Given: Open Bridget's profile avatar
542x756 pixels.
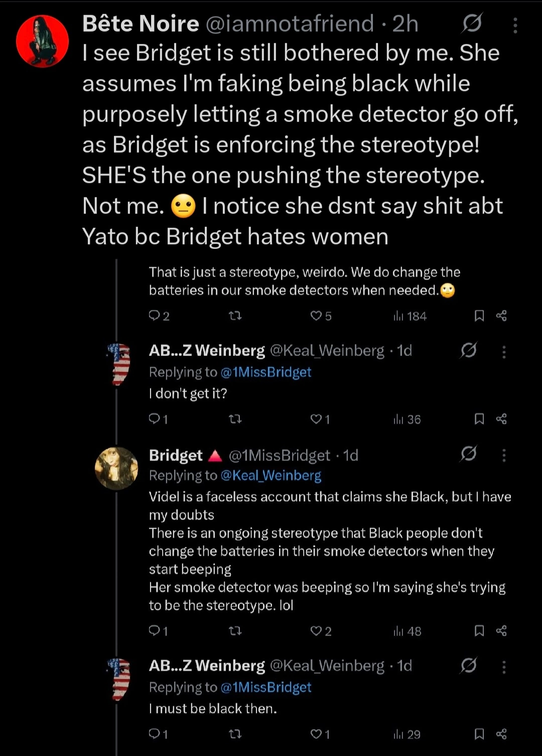Looking at the screenshot, I should [116, 468].
